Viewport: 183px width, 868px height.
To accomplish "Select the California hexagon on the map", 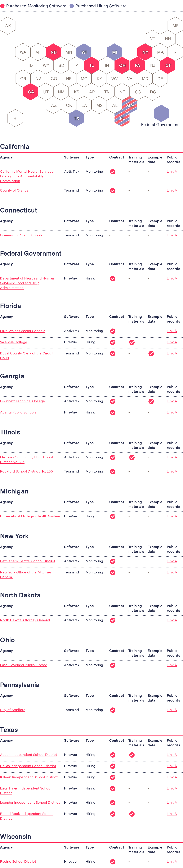I will tap(31, 92).
